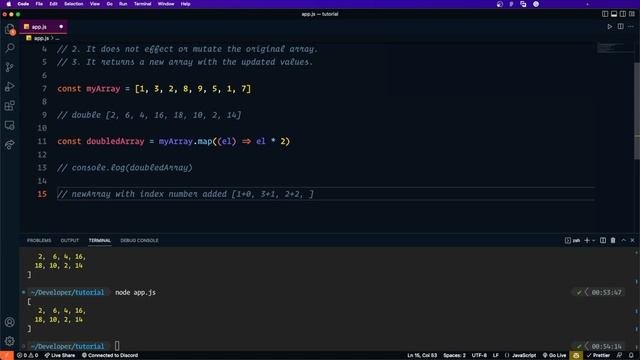Open the Spaces: 2 indentation selector
The width and height of the screenshot is (640, 360).
pyautogui.click(x=454, y=356)
